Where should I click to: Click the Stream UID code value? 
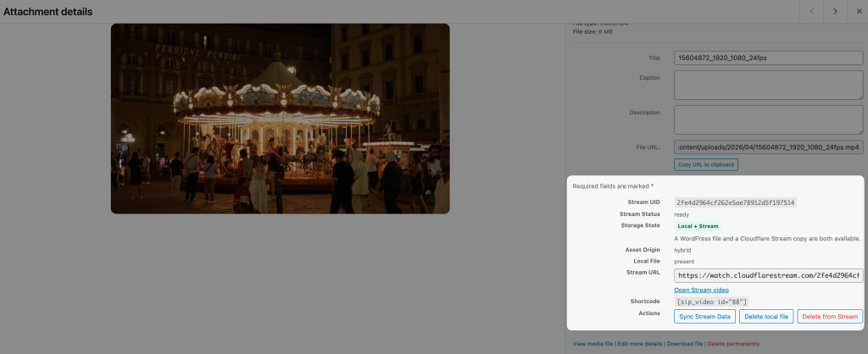point(735,202)
